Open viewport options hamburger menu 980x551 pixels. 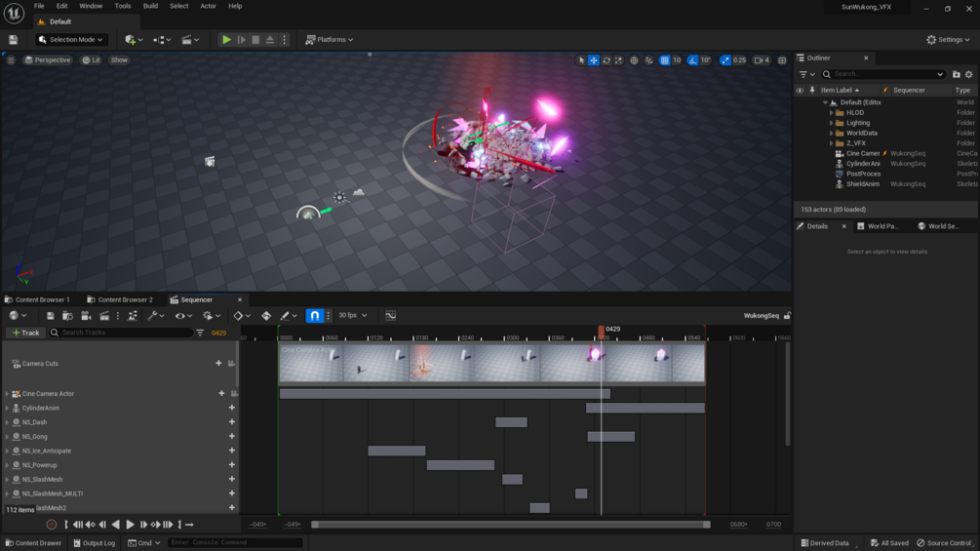click(11, 59)
